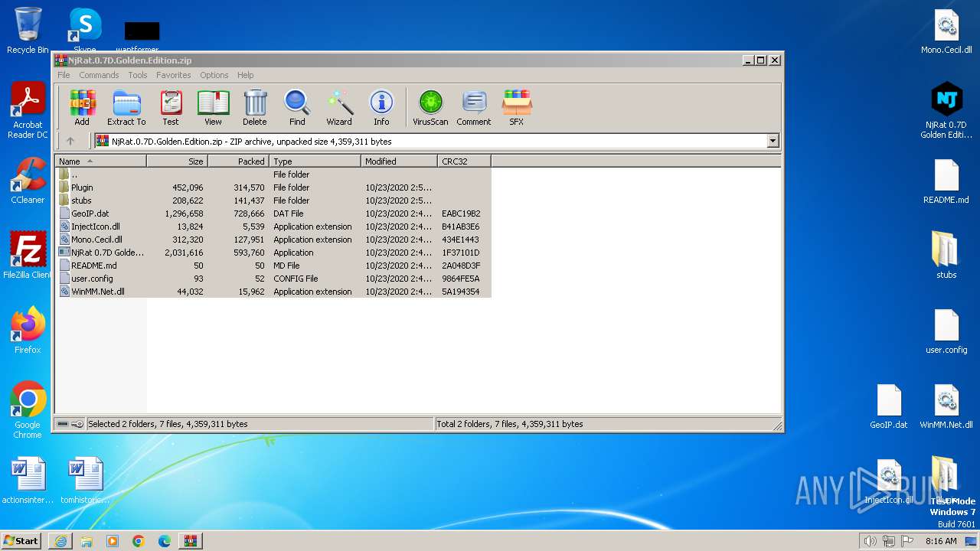
Task: Select the stubs folder in archive list
Action: pos(273,201)
